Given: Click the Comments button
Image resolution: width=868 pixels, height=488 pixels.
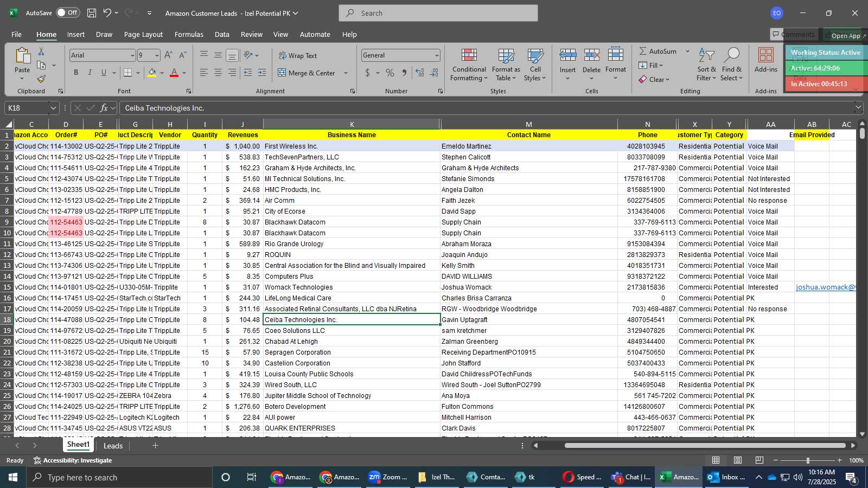Looking at the screenshot, I should [x=794, y=35].
